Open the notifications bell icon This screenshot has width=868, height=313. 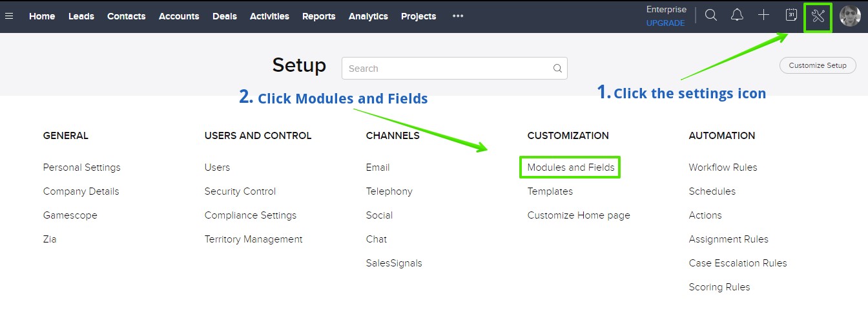coord(737,16)
